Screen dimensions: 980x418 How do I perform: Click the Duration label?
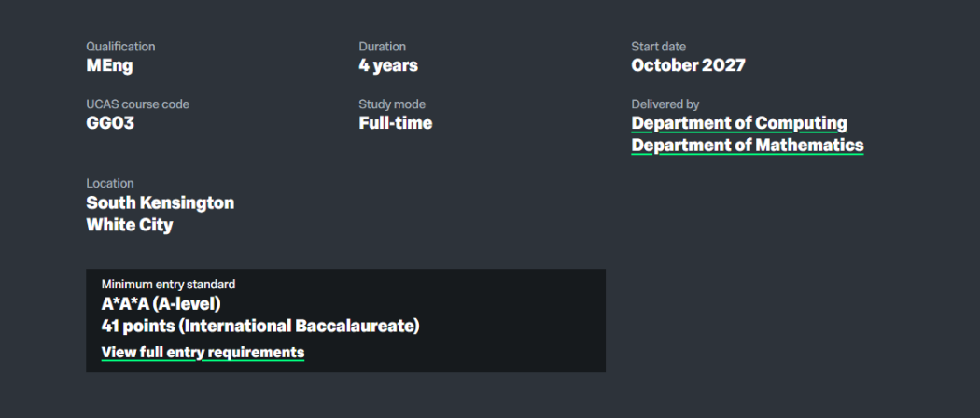pos(382,47)
